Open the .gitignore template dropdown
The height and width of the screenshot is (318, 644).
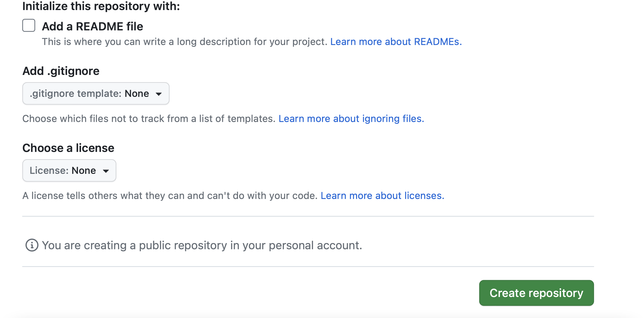click(x=96, y=94)
